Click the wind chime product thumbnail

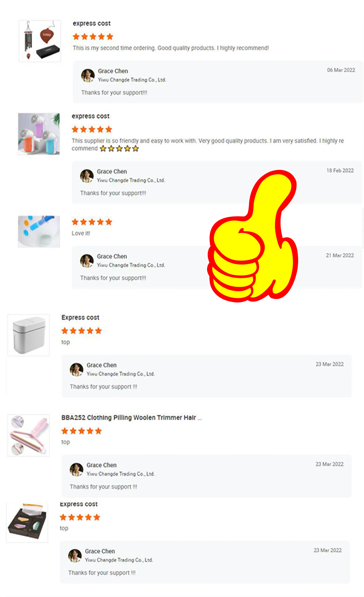[40, 41]
